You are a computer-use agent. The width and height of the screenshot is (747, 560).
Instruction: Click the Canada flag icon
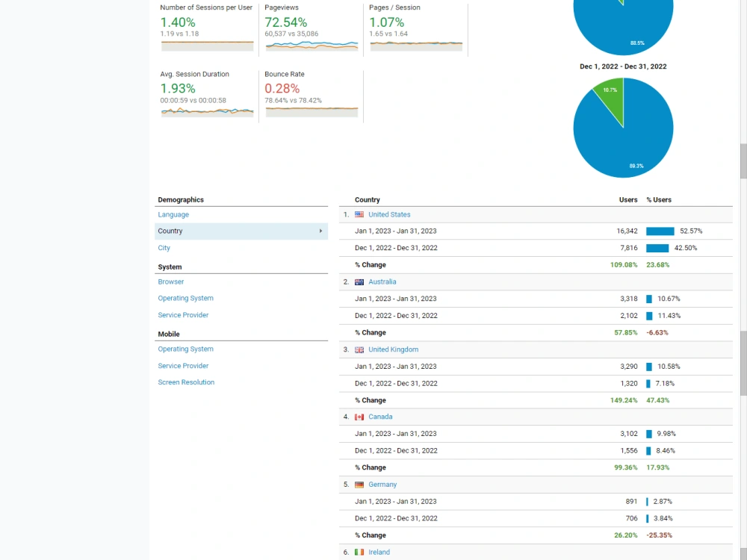359,417
